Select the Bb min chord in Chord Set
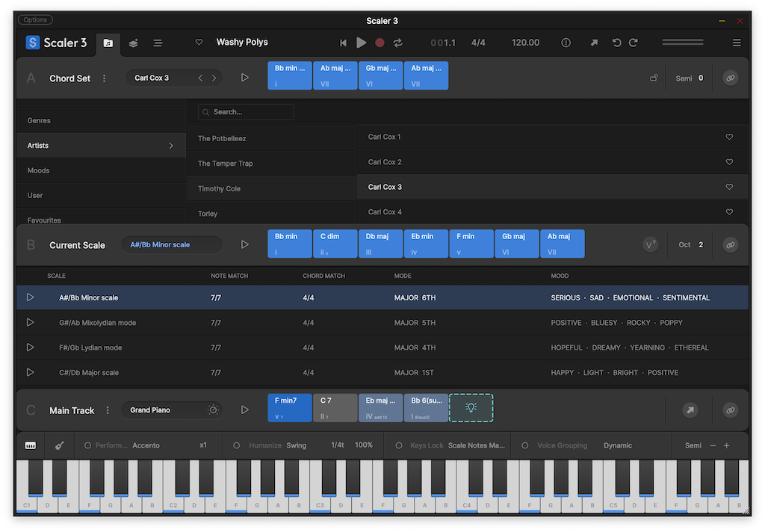Screen dimensions: 765x532 [x=290, y=75]
